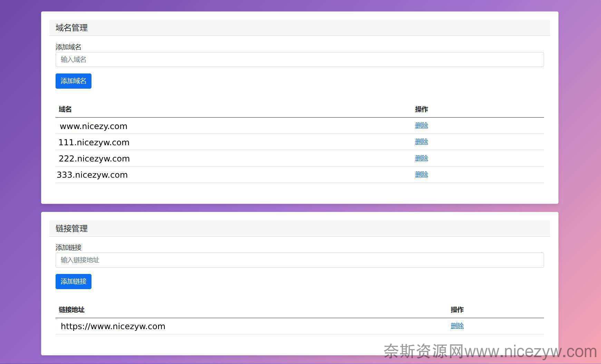Click the 333.nicezyw.com table row text
The image size is (601, 364).
pos(92,175)
